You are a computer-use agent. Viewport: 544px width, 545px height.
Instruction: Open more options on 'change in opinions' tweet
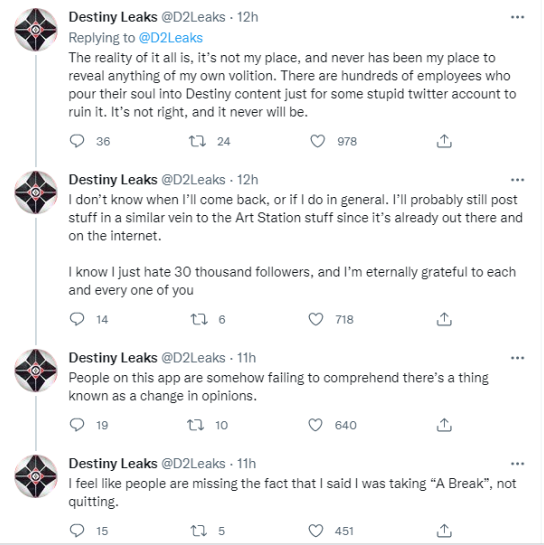pos(517,358)
